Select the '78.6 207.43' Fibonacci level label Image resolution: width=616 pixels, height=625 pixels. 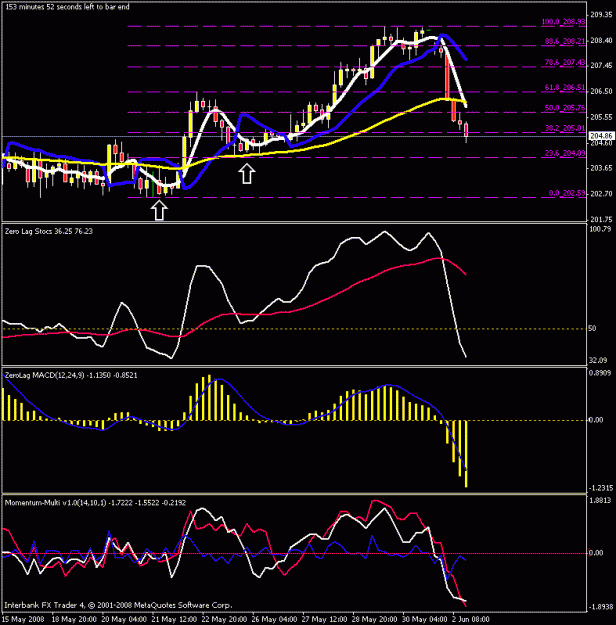[x=565, y=62]
